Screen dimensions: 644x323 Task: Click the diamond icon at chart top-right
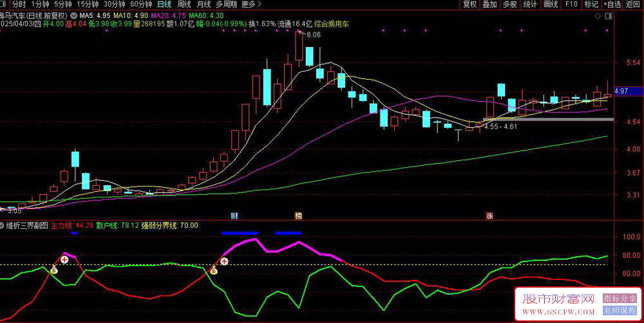[x=598, y=16]
